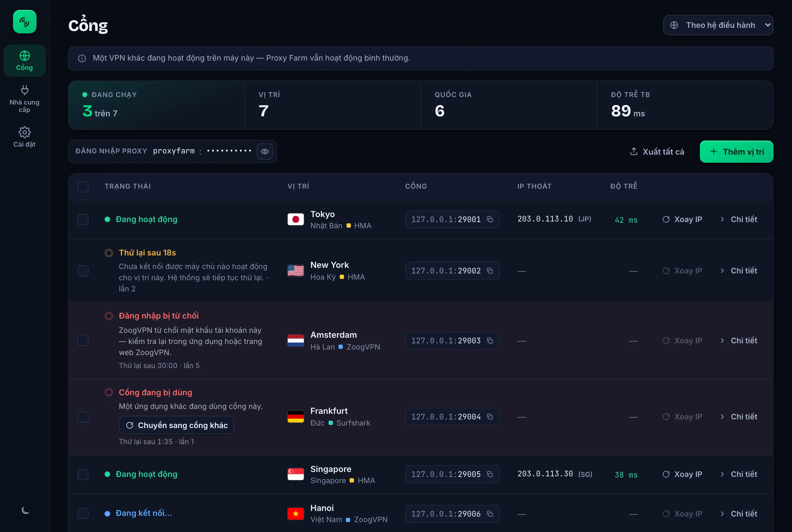Toggle dark mode moon icon

[x=25, y=510]
